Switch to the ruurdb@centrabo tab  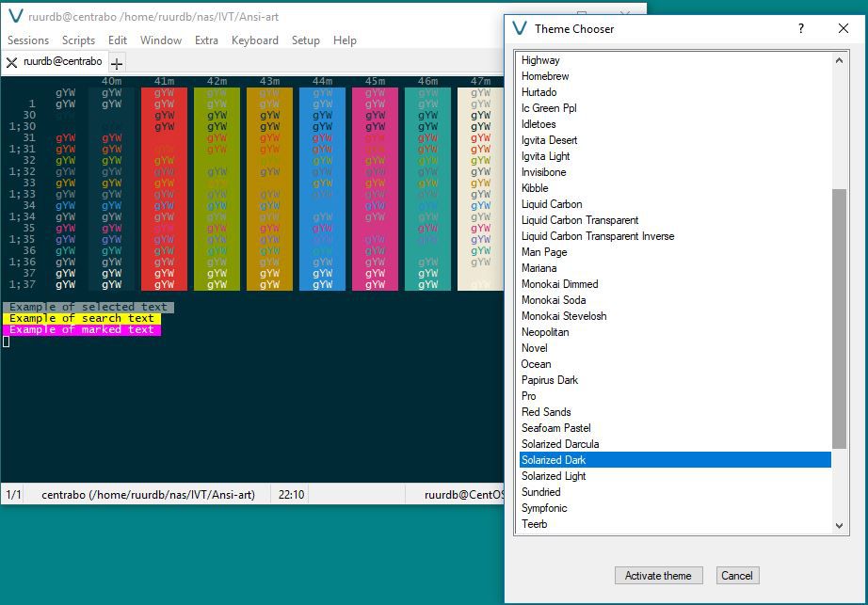(x=64, y=63)
